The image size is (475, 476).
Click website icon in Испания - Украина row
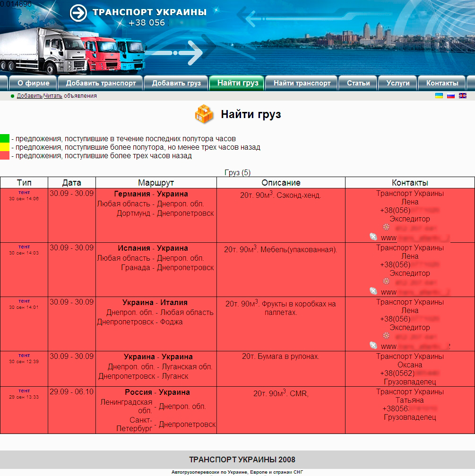click(373, 291)
